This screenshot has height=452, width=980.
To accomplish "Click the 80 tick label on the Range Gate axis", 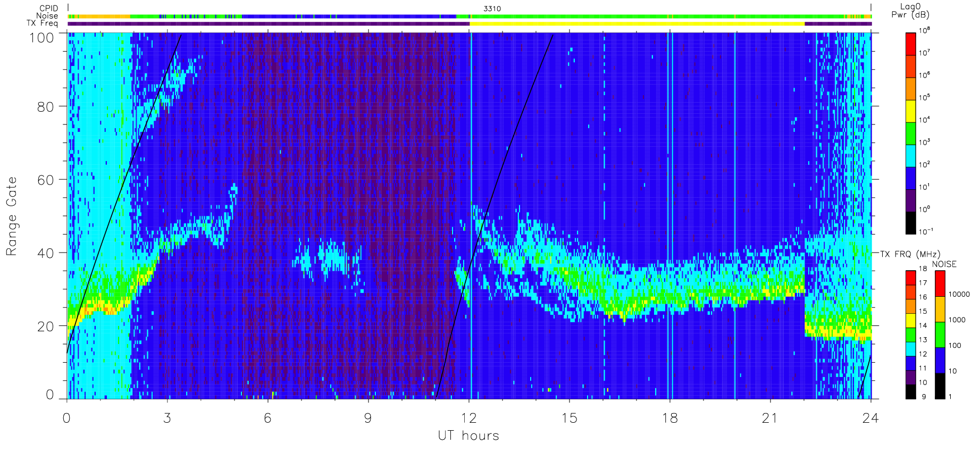I will click(x=46, y=106).
